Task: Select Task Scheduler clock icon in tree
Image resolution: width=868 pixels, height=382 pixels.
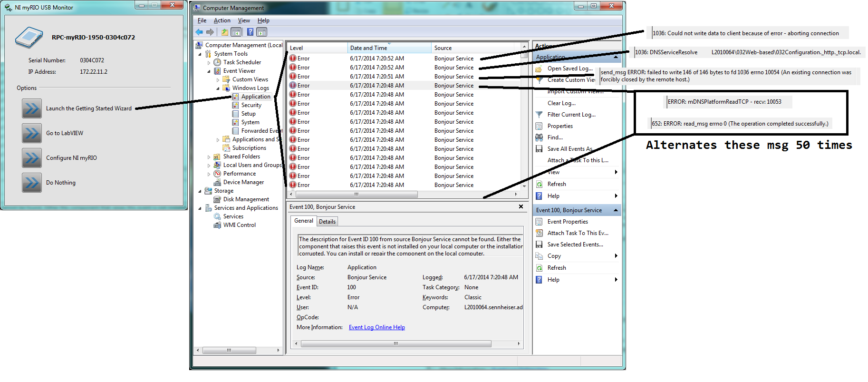Action: click(x=217, y=62)
